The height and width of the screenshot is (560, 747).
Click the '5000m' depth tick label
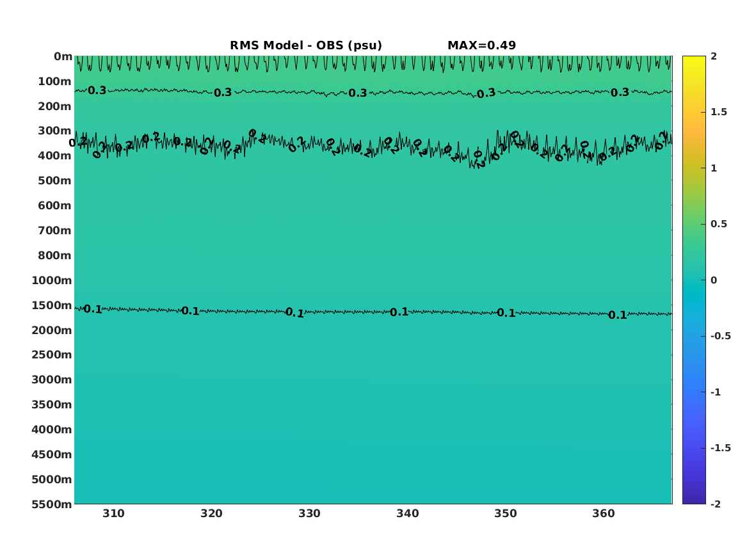pos(51,479)
